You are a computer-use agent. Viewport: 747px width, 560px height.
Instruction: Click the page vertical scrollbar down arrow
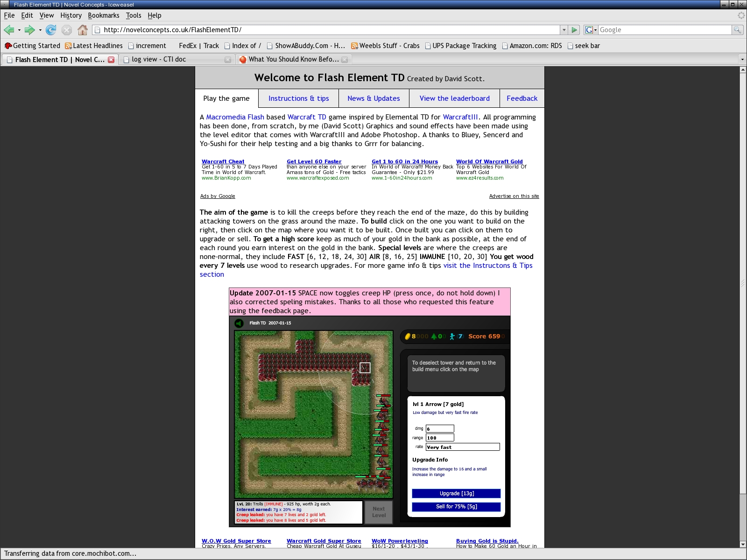pos(743,544)
